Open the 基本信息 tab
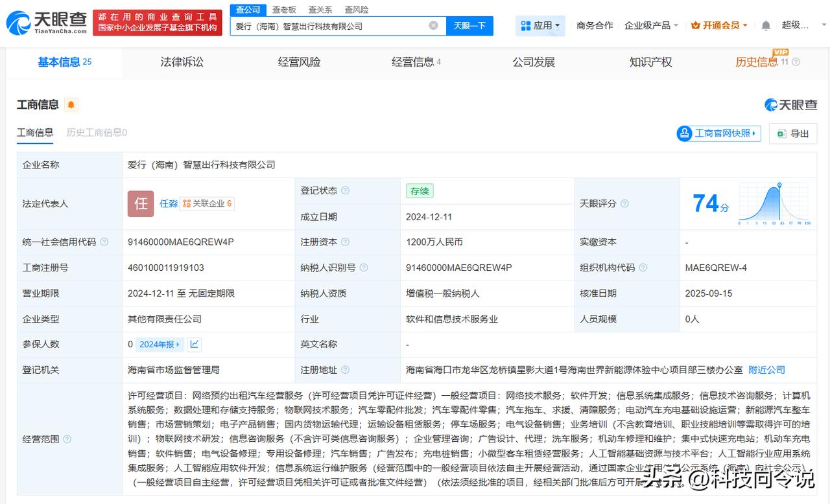 (x=64, y=62)
